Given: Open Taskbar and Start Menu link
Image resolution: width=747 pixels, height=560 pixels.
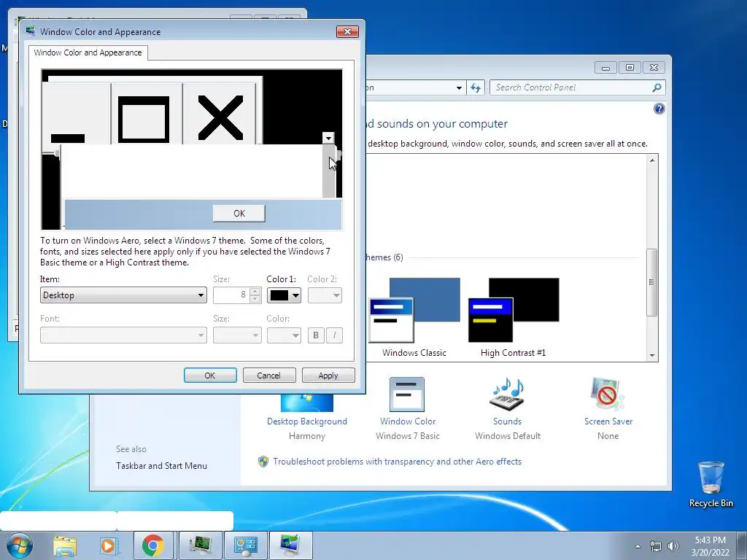Looking at the screenshot, I should 161,466.
